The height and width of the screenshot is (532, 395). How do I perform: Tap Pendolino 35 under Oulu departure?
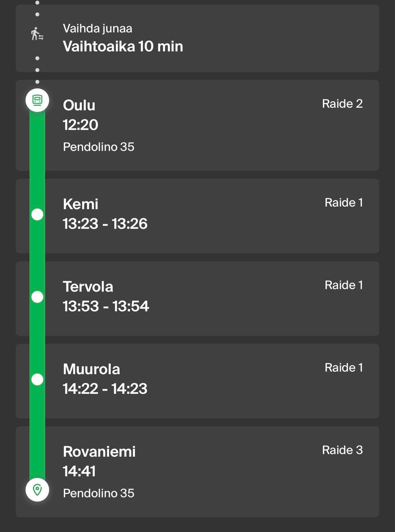point(99,147)
